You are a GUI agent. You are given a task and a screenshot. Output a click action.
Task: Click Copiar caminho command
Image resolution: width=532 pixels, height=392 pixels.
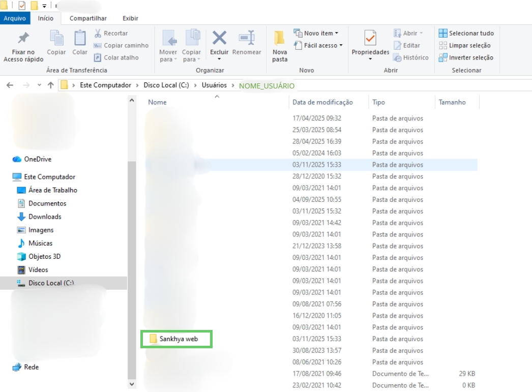121,45
